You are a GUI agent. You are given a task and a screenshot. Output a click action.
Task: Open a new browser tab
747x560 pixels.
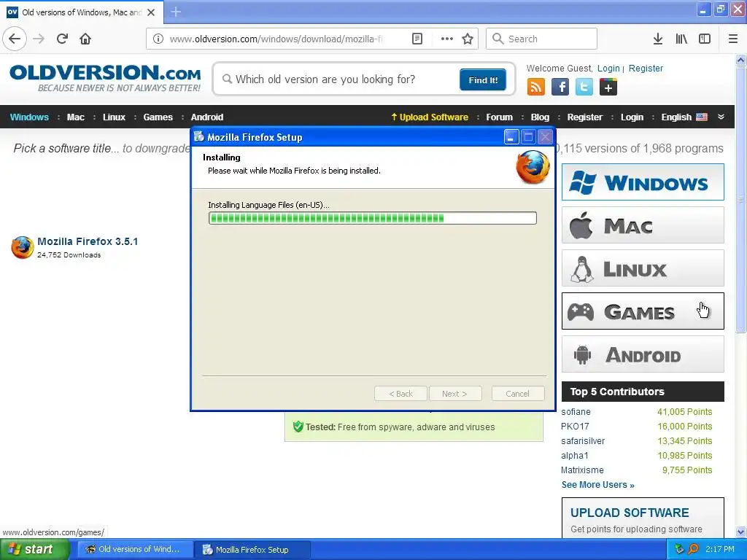[x=175, y=12]
